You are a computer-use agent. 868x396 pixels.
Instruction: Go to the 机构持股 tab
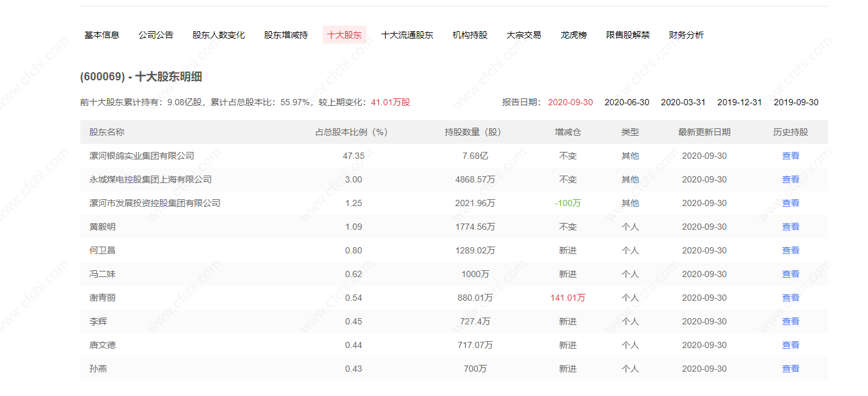tap(470, 35)
